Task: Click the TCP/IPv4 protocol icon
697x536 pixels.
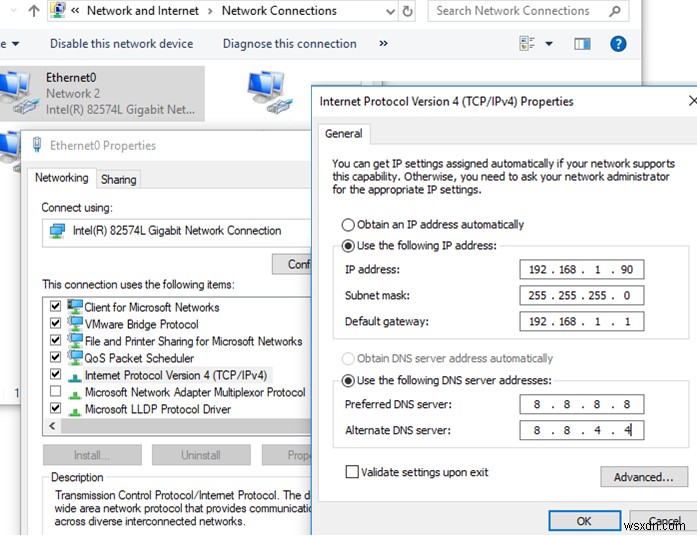Action: tap(75, 377)
